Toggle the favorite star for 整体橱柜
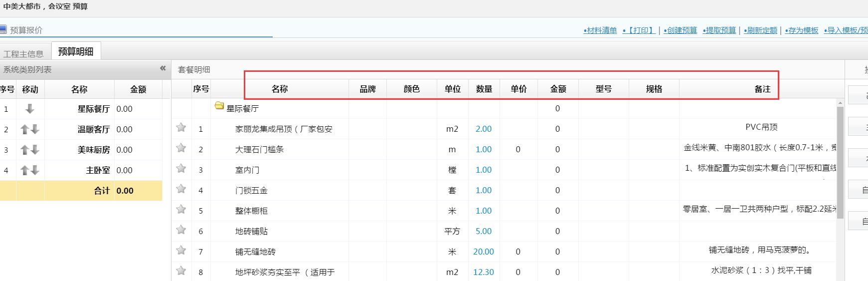This screenshot has height=281, width=868. [181, 210]
